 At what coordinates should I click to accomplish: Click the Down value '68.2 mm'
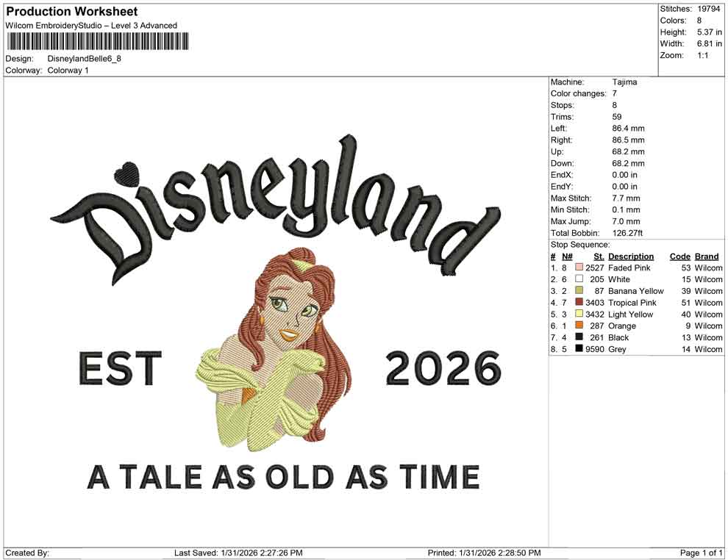(628, 163)
